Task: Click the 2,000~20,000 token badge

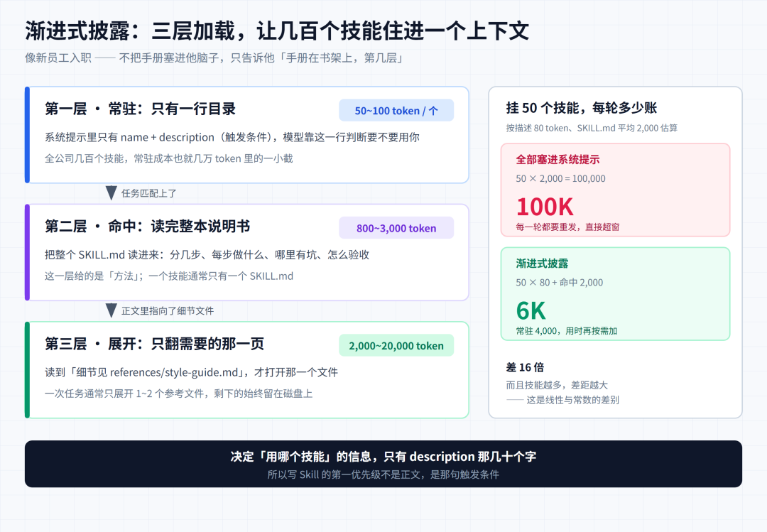Action: (396, 345)
